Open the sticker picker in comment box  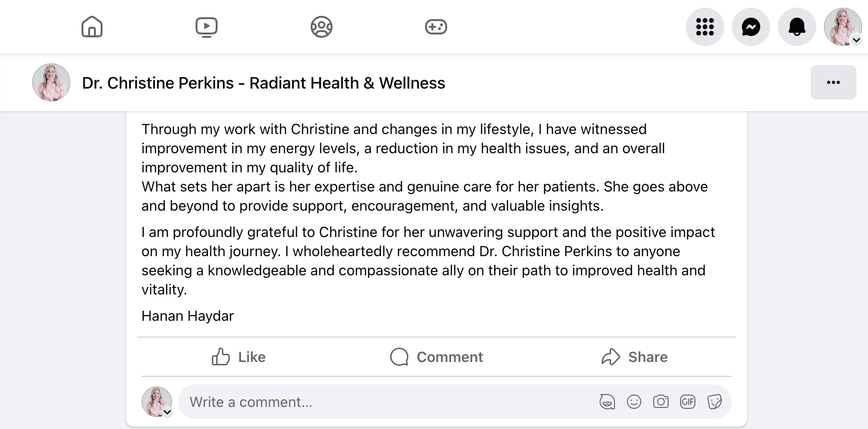click(715, 402)
